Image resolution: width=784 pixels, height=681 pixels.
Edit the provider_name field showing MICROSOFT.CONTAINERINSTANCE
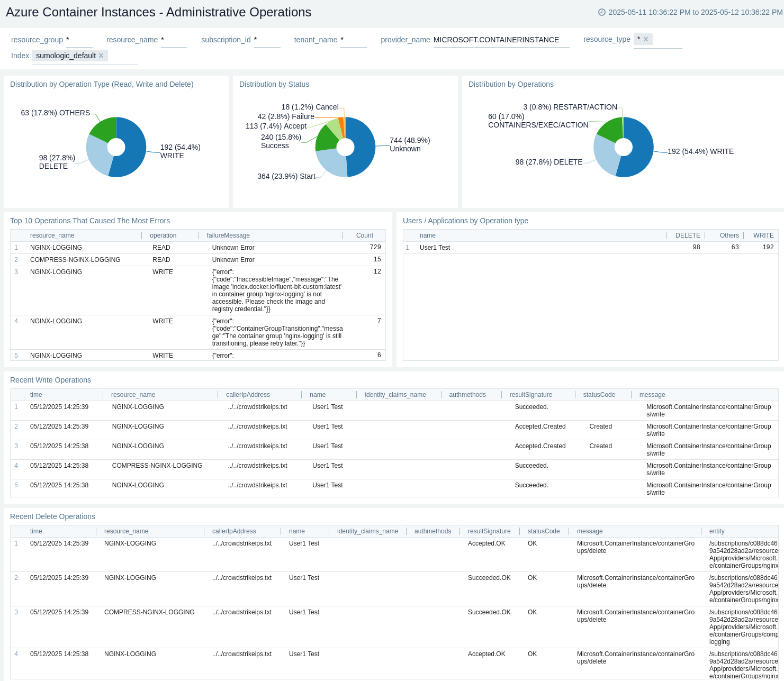tap(501, 40)
